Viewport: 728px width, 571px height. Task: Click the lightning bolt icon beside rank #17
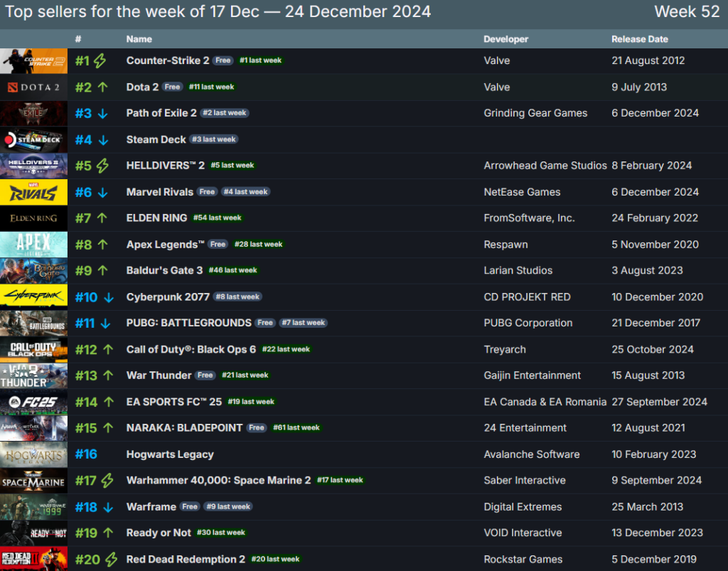(x=107, y=481)
